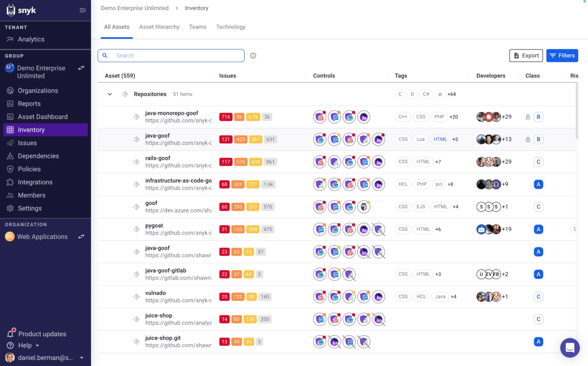Click lock icon on java-monorepo-goof row
588x366 pixels.
[x=528, y=117]
